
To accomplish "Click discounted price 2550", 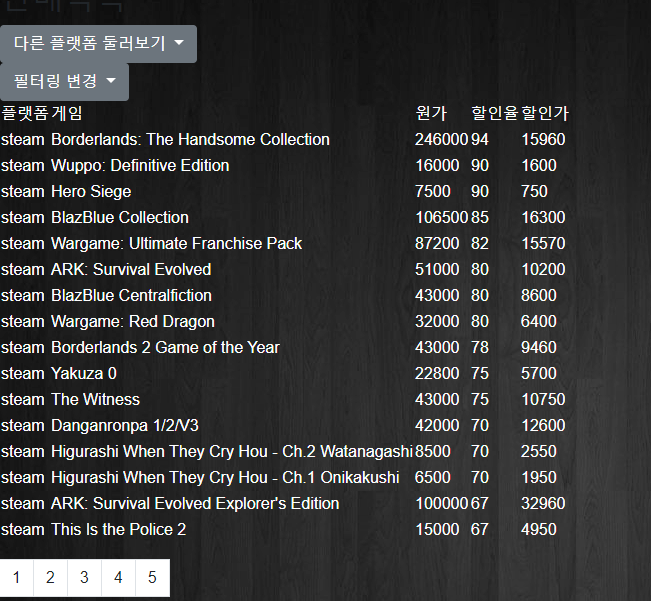I will [x=538, y=452].
